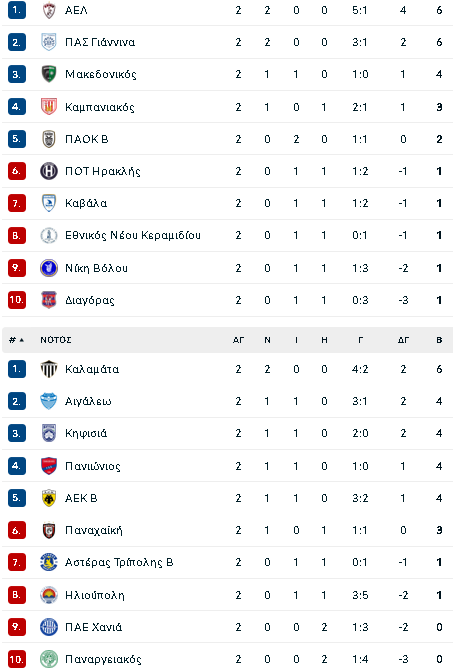This screenshot has width=453, height=672.
Task: Click the blue rank 1 badge for Καλαμάτα
Action: 17,369
